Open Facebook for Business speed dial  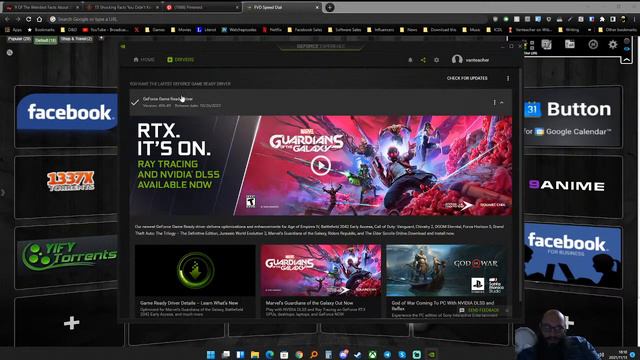pos(572,256)
